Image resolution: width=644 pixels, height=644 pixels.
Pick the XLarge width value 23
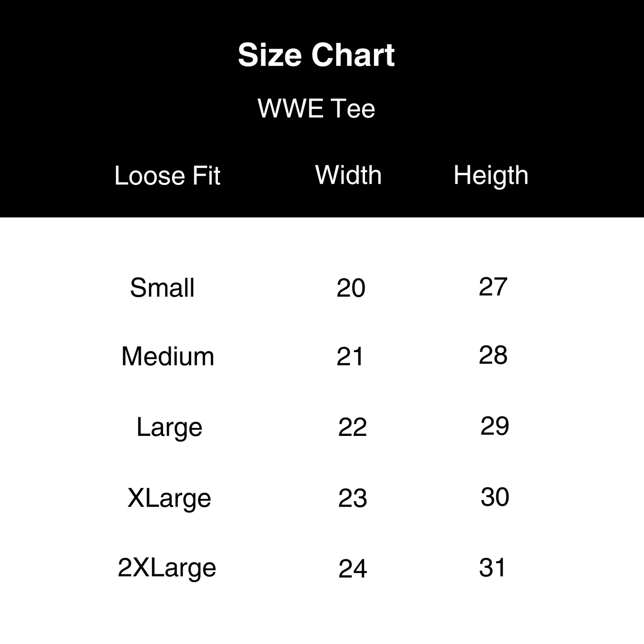352,498
